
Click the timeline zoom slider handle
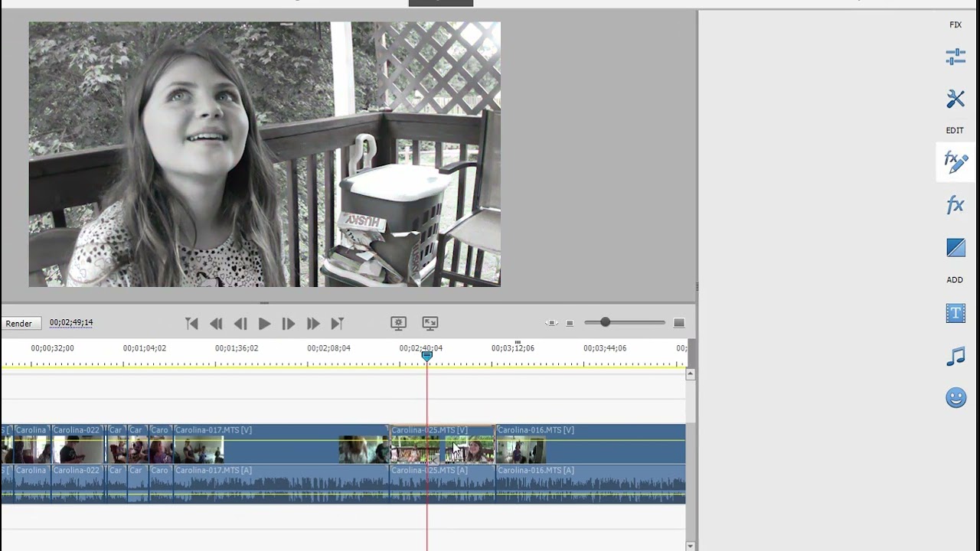pos(605,322)
